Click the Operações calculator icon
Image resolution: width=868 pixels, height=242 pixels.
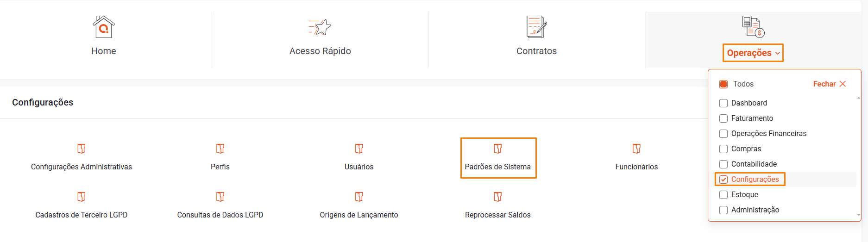pos(753,26)
